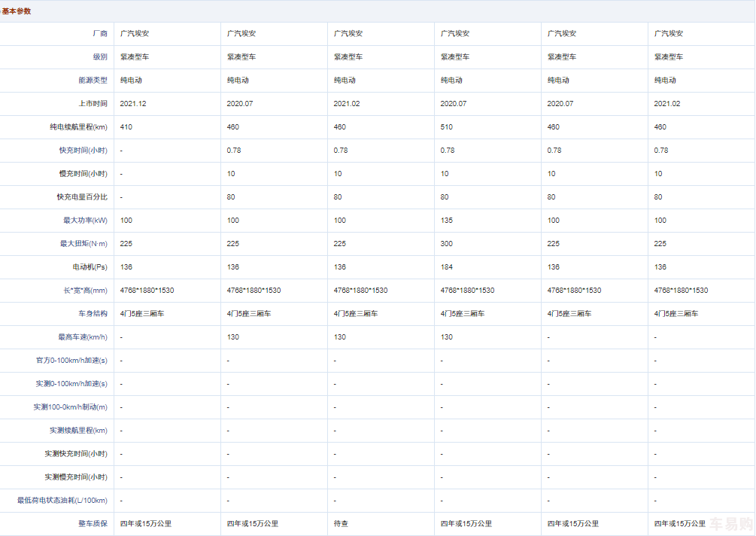This screenshot has width=756, height=536.
Task: Click the 实测快充时间(小时) row label
Action: (x=76, y=454)
